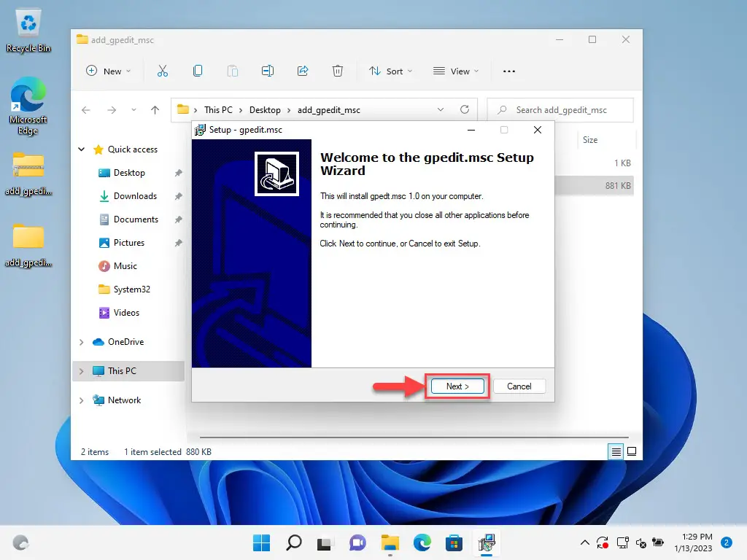Switch to Details view layout icon
Screen dimensions: 747x560
click(616, 451)
